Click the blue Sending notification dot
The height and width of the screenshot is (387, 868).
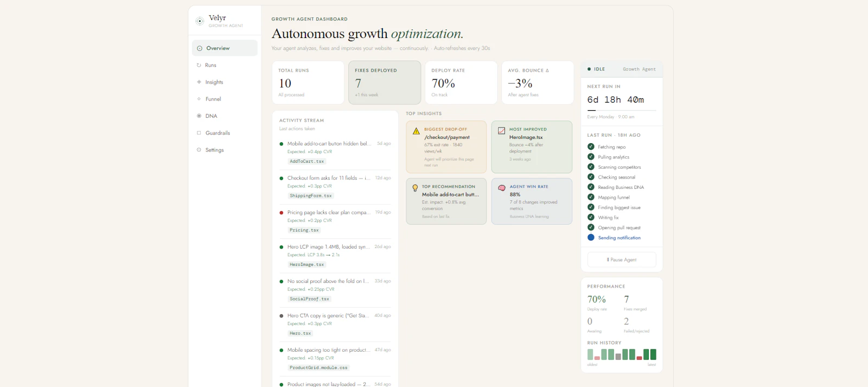pyautogui.click(x=591, y=237)
